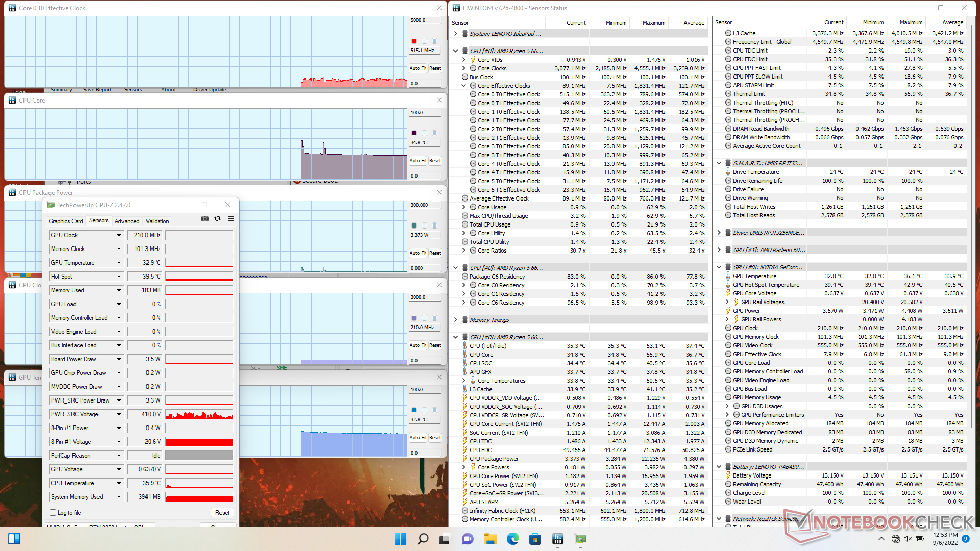Enable Log to file checkbox
The height and width of the screenshot is (551, 980).
(53, 513)
